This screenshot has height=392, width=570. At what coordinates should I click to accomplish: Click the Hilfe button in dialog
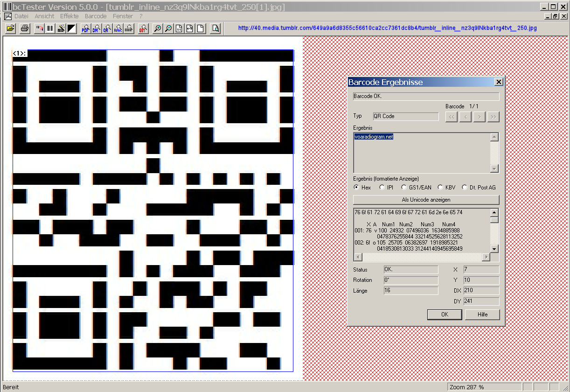[482, 315]
